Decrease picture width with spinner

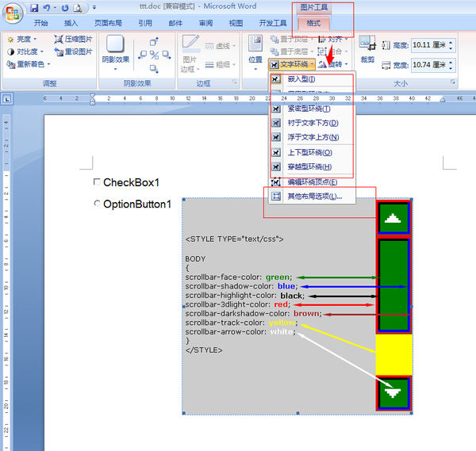[x=451, y=68]
